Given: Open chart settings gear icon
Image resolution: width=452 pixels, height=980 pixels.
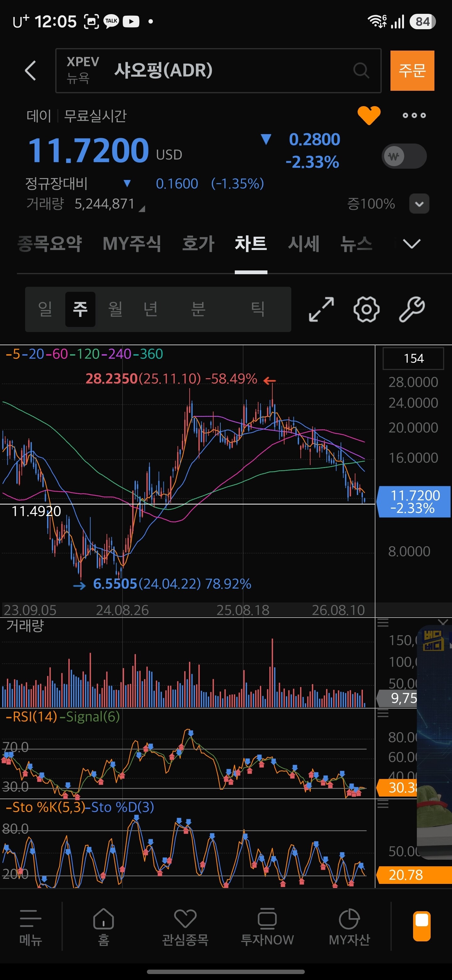Looking at the screenshot, I should tap(367, 309).
